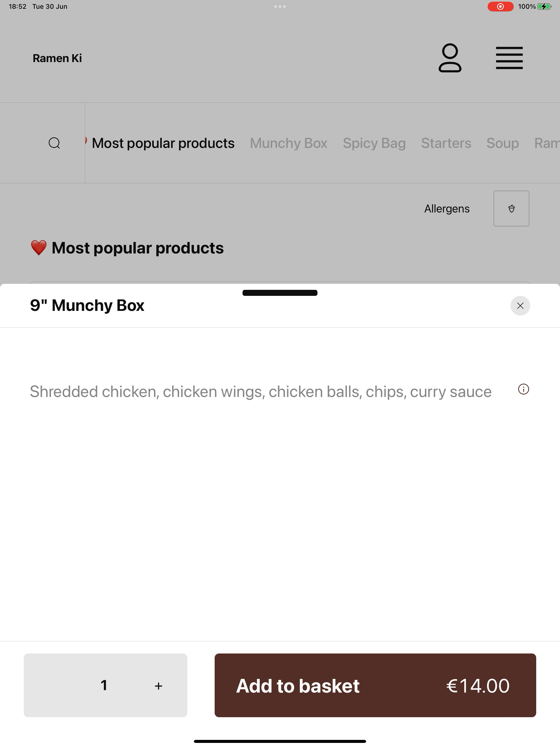Show product info via the i icon
560x747 pixels.
524,389
